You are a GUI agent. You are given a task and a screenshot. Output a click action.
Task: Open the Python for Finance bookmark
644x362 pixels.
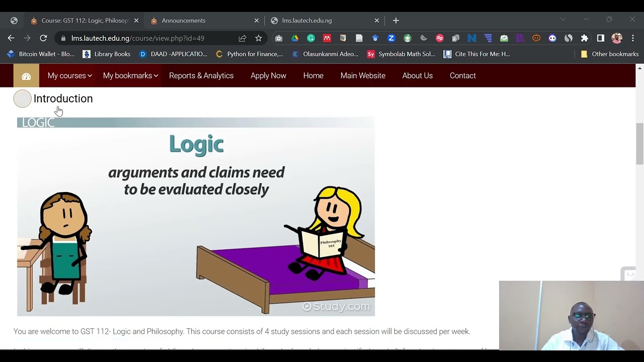[x=249, y=54]
